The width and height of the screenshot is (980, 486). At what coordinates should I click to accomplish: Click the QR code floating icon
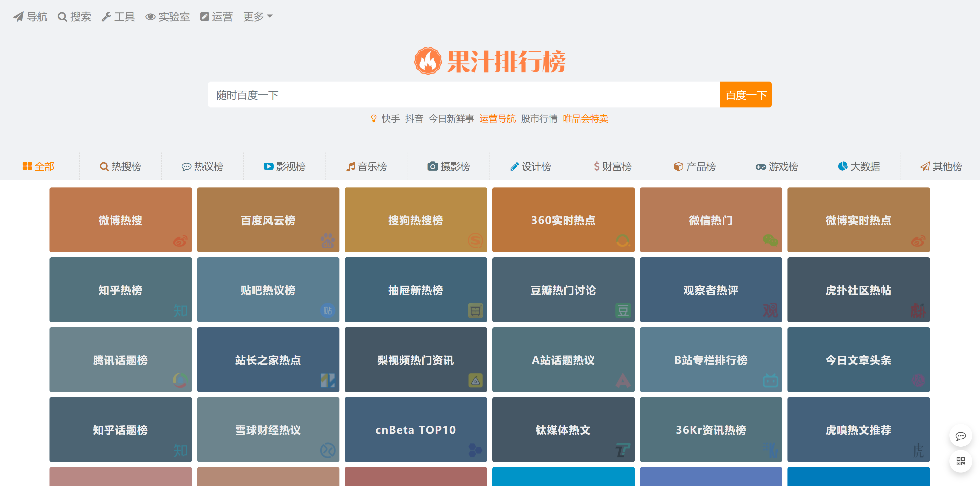tap(960, 461)
